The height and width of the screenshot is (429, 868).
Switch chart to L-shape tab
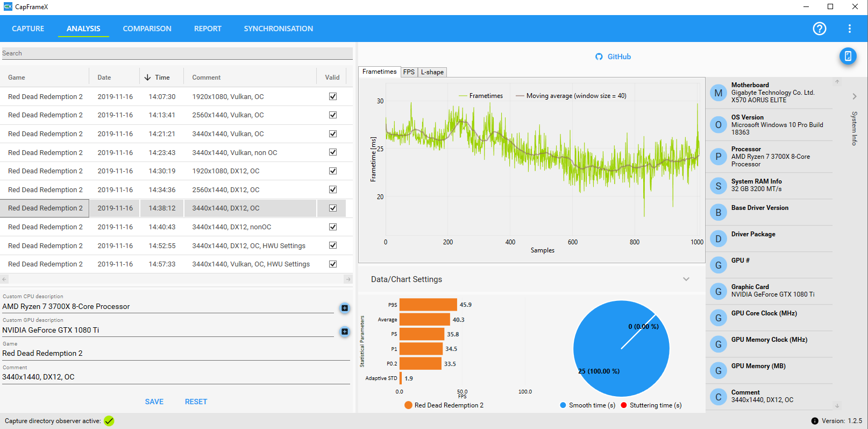pyautogui.click(x=432, y=72)
